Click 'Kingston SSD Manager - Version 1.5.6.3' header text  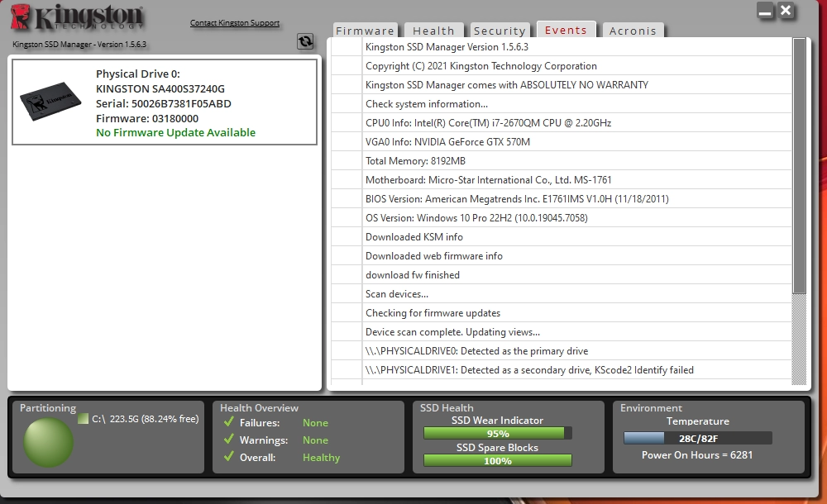(x=79, y=45)
